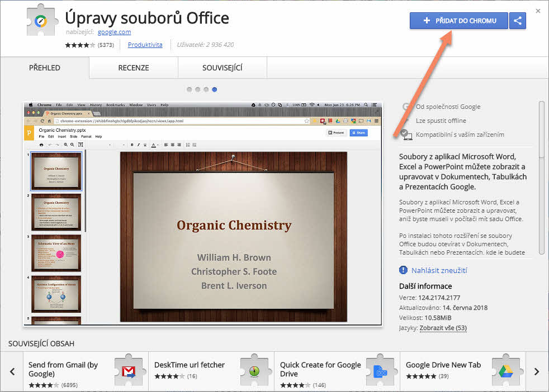549x392 pixels.
Task: Click the blue report abuse icon
Action: pyautogui.click(x=403, y=270)
